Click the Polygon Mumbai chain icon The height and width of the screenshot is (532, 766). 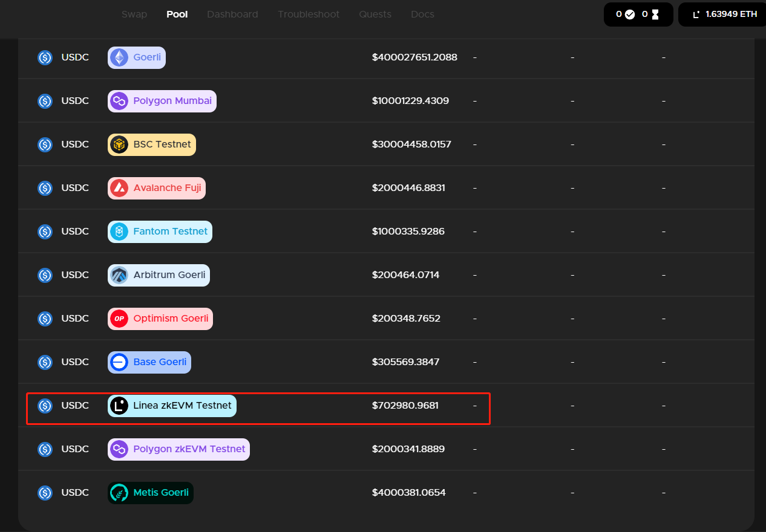tap(119, 101)
